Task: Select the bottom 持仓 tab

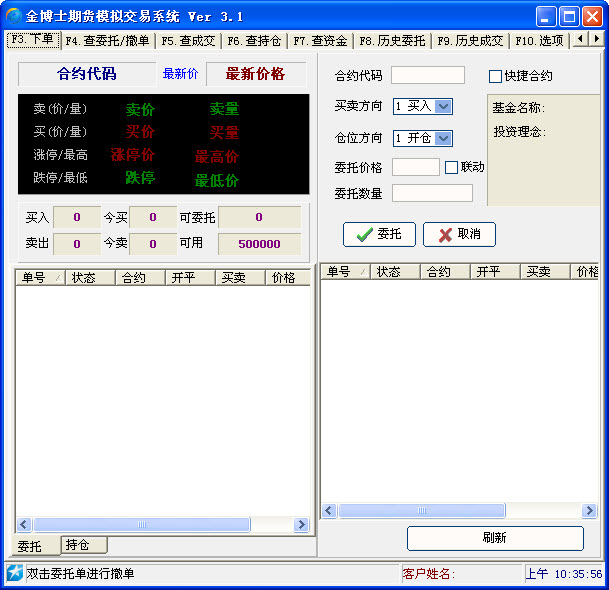Action: click(x=84, y=545)
